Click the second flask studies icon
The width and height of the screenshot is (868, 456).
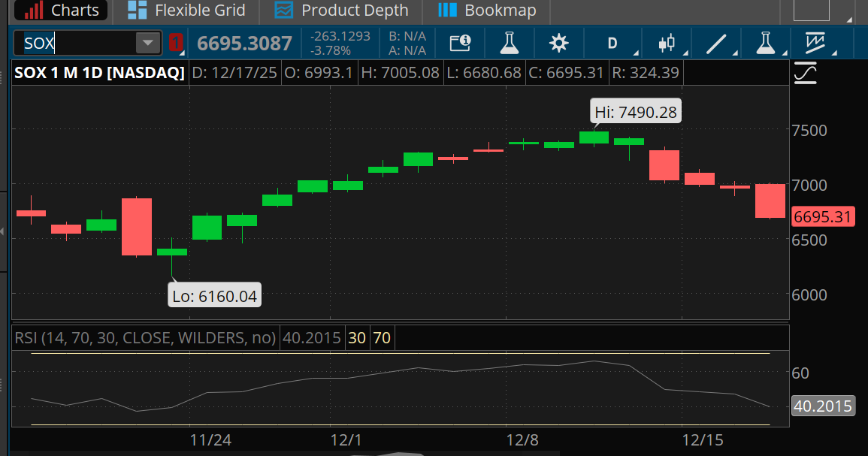[x=765, y=43]
